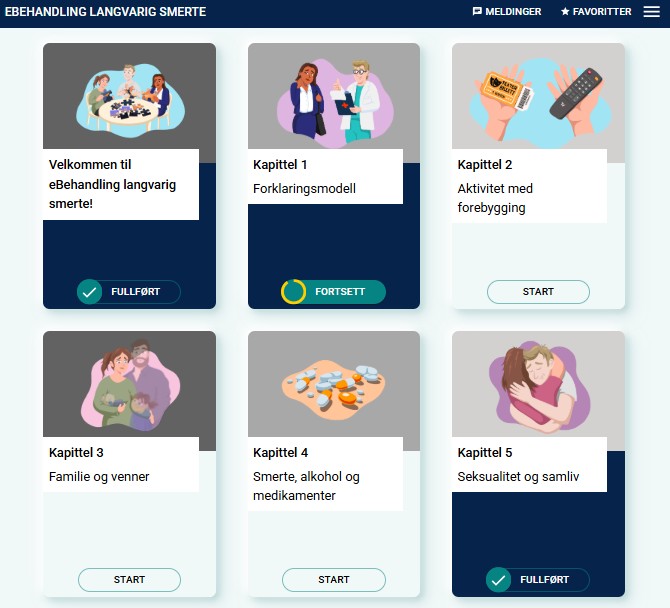Click the eBehandling langvarig smerte header title
This screenshot has width=670, height=608.
[x=105, y=12]
